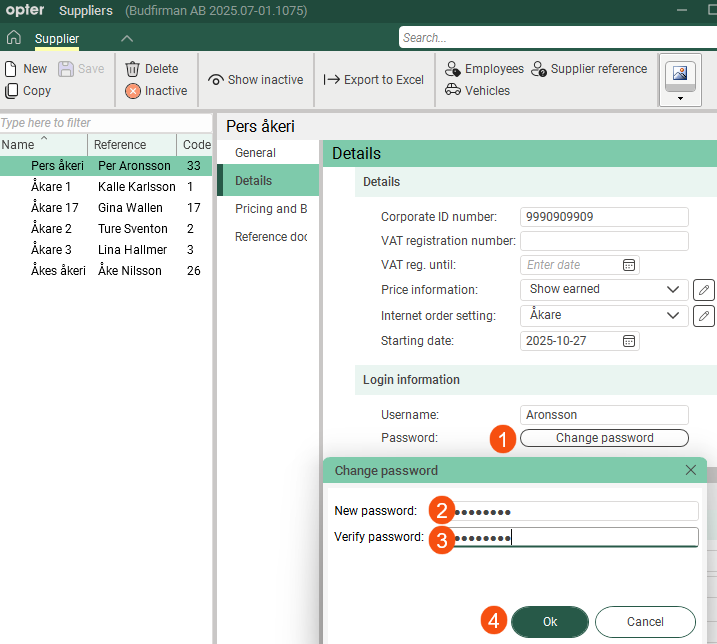Open calendar for Starting date
717x644 pixels.
pos(629,341)
